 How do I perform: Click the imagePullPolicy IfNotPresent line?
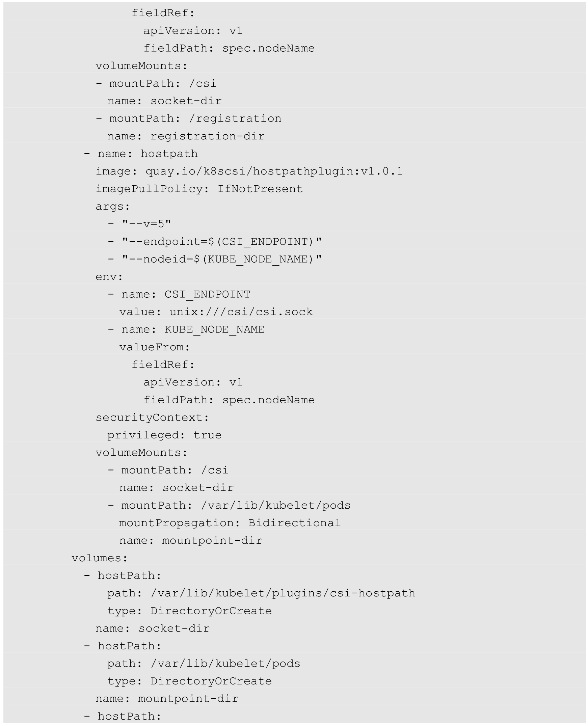[199, 189]
